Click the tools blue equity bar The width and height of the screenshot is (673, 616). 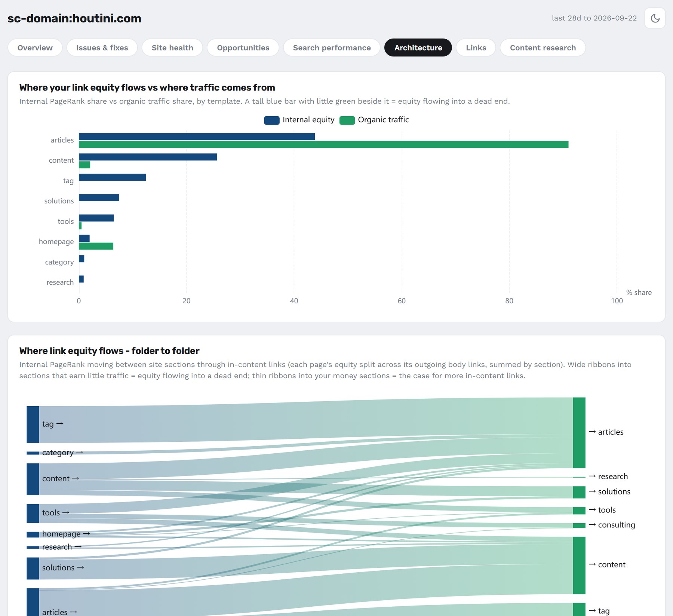[96, 218]
